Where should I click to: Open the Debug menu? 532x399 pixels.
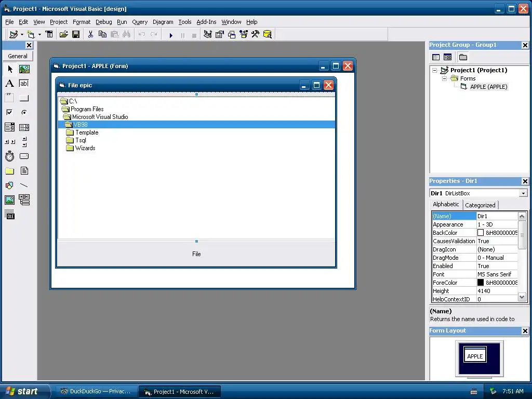coord(103,22)
